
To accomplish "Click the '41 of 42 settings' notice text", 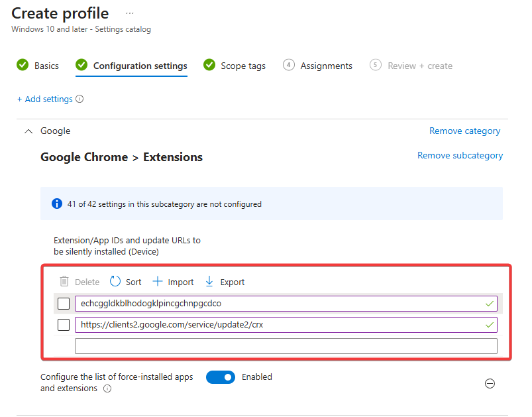I will click(x=164, y=204).
